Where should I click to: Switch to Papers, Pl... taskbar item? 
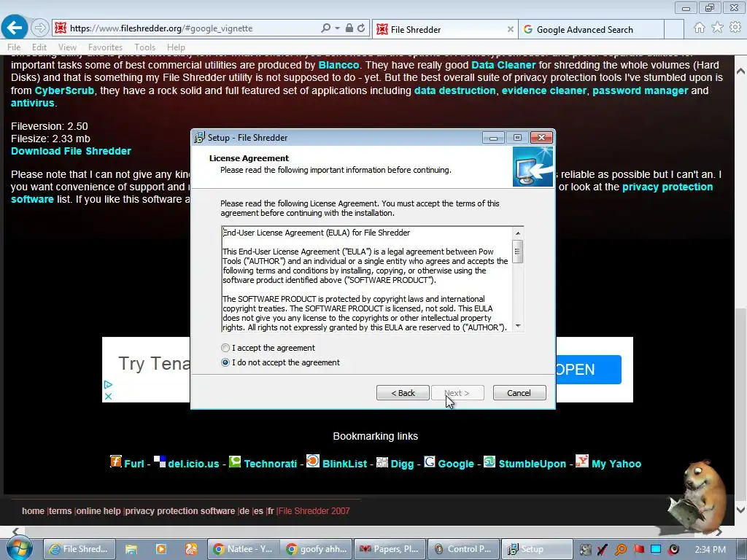(x=390, y=549)
